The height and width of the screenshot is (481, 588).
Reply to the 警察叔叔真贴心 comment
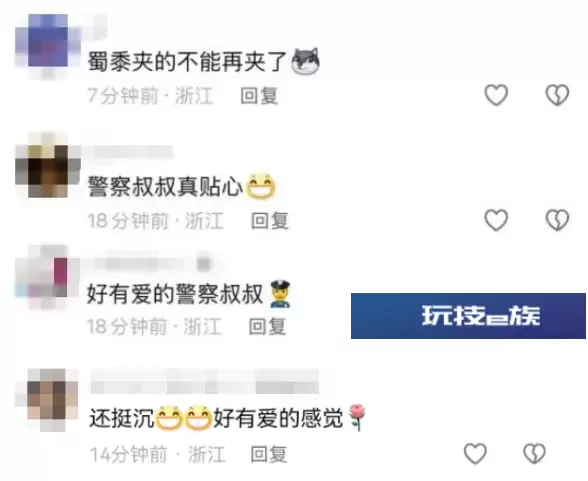point(270,220)
